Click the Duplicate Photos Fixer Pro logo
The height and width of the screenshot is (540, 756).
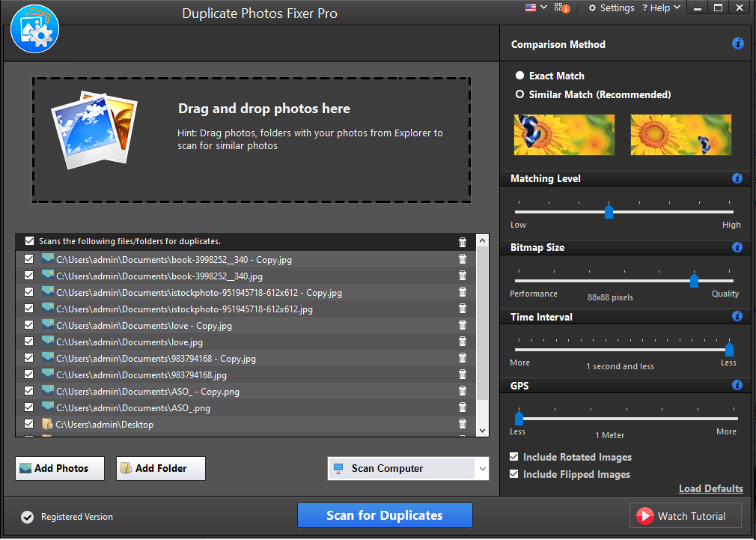click(34, 28)
